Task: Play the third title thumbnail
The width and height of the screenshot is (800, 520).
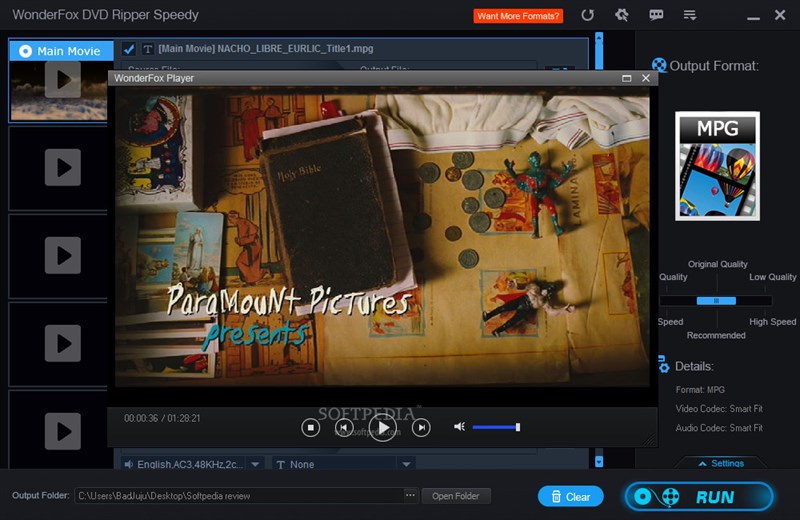Action: [63, 255]
